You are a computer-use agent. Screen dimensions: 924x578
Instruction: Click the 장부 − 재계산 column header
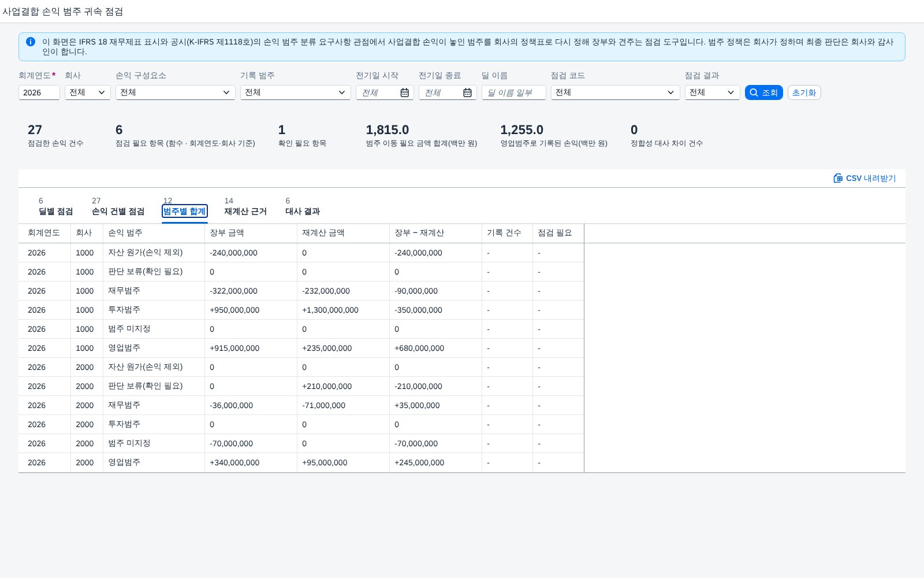pos(435,233)
